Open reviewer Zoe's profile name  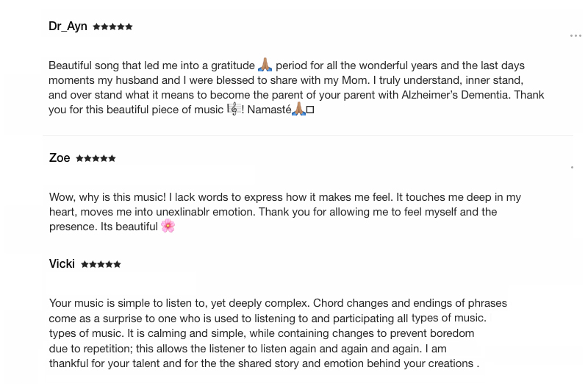(60, 158)
